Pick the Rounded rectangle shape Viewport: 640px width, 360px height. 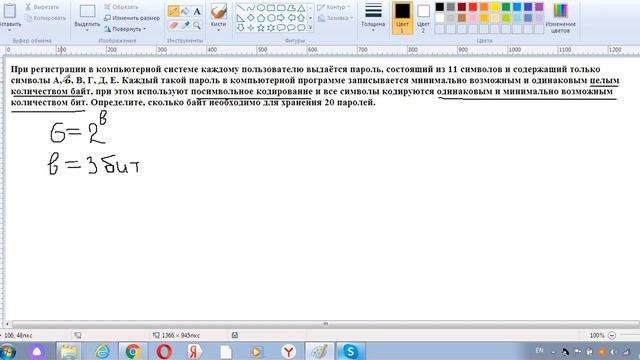(x=281, y=8)
